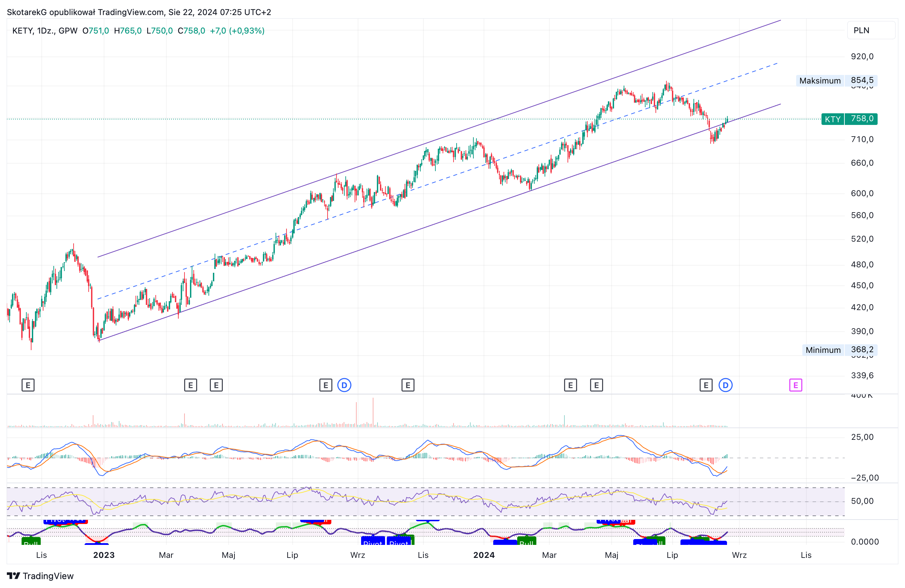Click the −25,00 MACD scale label
The image size is (905, 588).
pos(865,478)
